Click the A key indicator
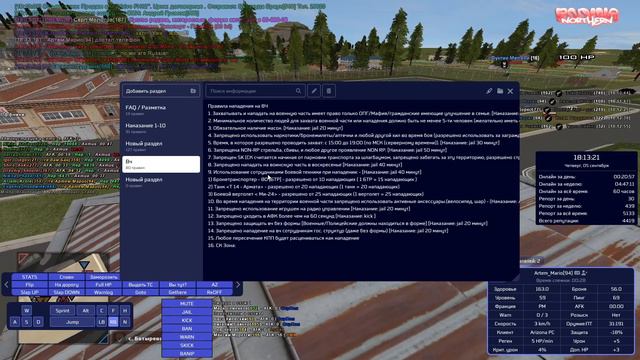Screen dimensions: 640x360 (15, 322)
